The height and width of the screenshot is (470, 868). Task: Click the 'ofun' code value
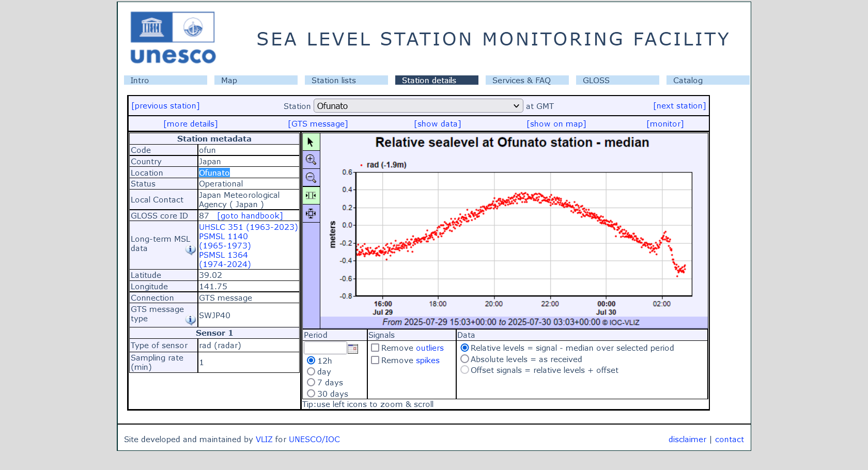tap(207, 150)
